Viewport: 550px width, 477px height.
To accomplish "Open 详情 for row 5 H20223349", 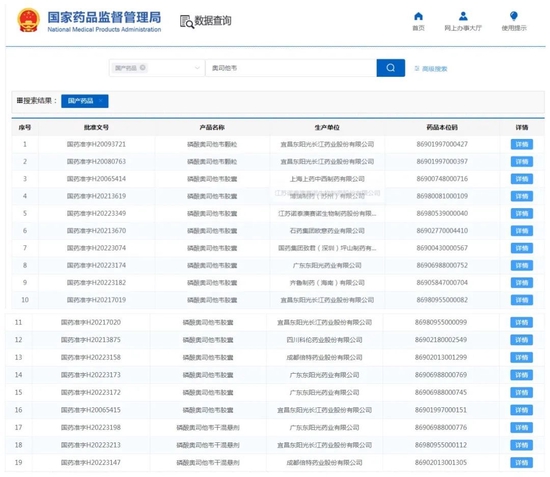I will click(522, 214).
